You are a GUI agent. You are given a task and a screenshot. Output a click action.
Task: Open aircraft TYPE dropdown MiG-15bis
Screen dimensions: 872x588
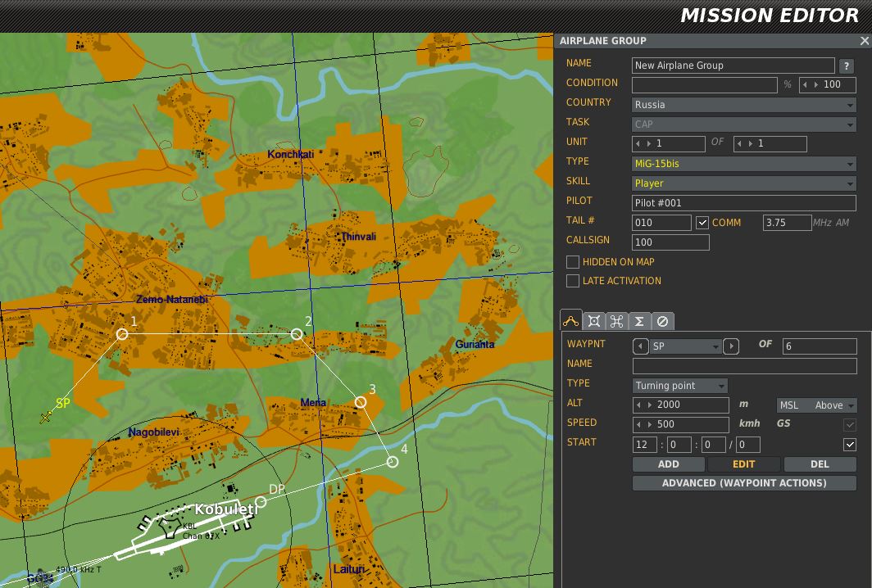(x=743, y=164)
